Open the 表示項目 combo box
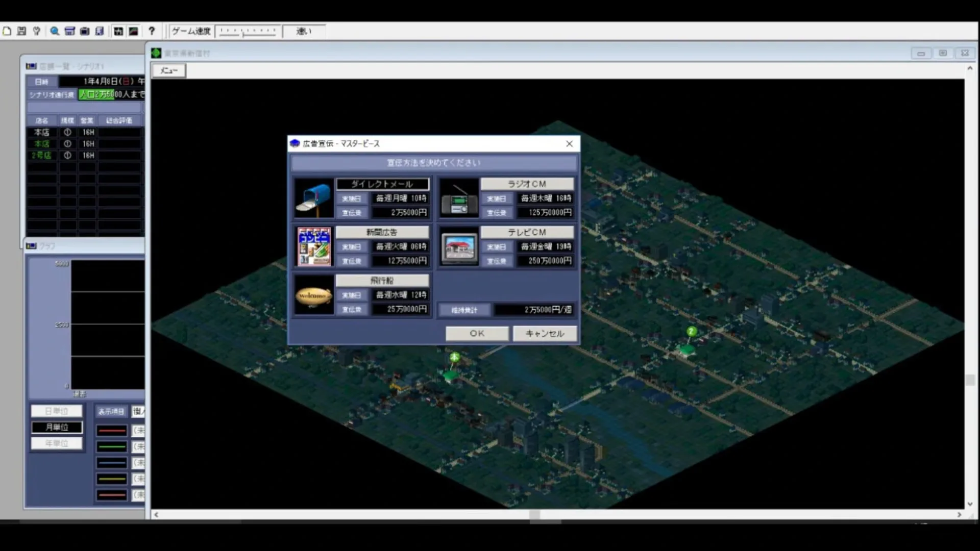Screen dimensions: 980x551 pos(138,411)
